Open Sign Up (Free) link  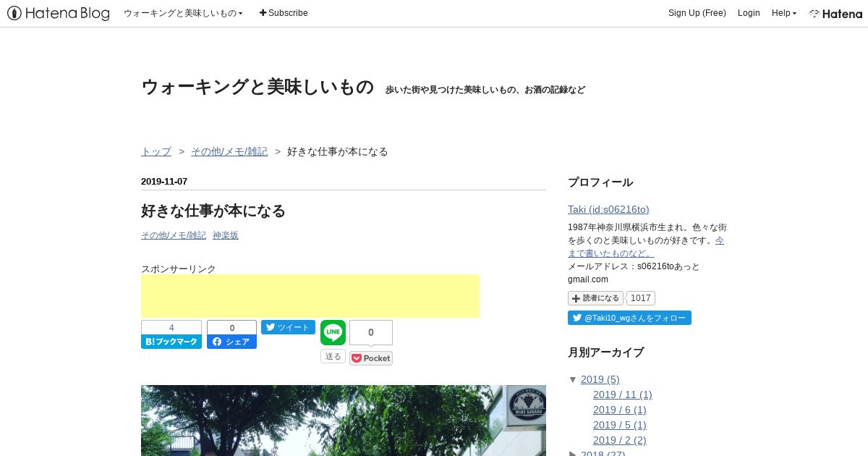click(x=697, y=13)
